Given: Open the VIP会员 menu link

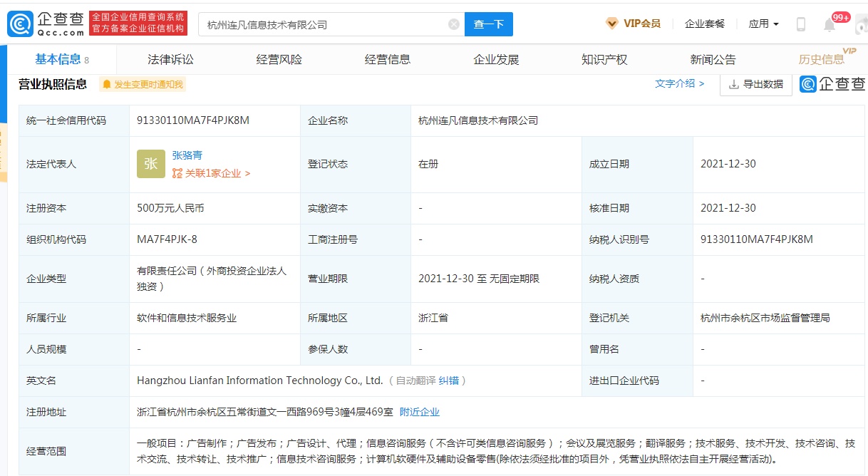Looking at the screenshot, I should pyautogui.click(x=634, y=24).
